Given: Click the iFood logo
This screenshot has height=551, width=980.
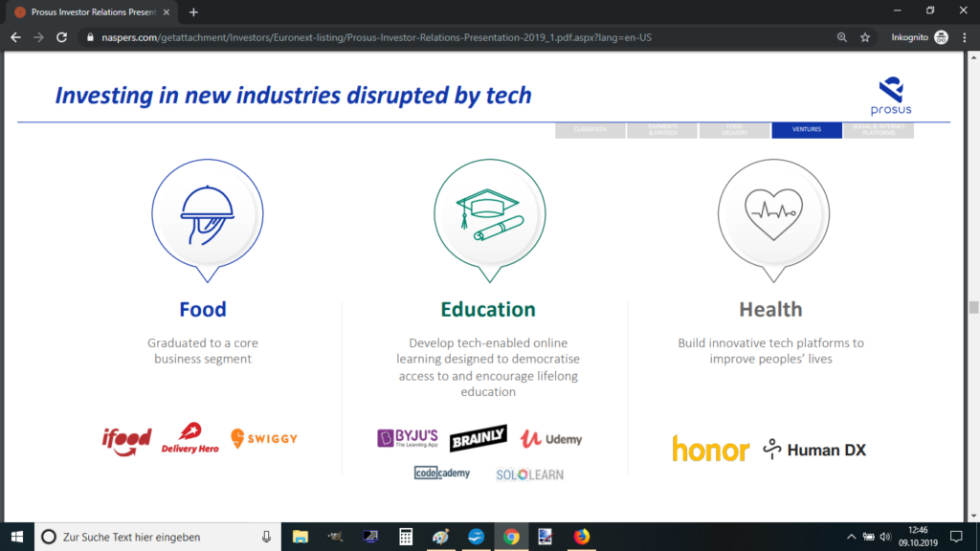Looking at the screenshot, I should 127,441.
